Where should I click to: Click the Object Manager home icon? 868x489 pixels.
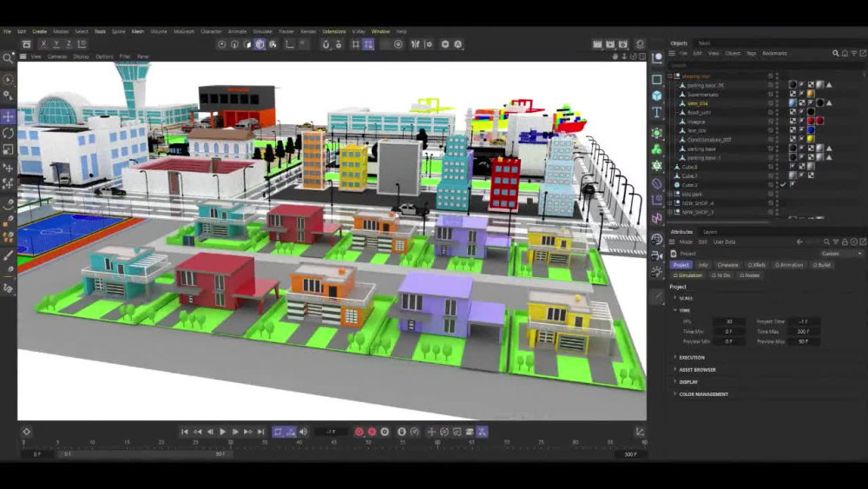pos(845,53)
